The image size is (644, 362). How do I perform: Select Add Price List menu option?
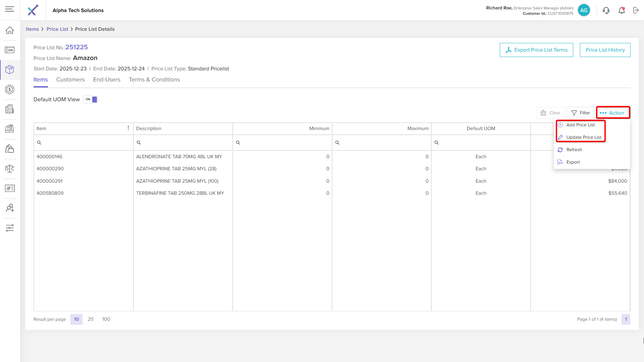click(580, 125)
